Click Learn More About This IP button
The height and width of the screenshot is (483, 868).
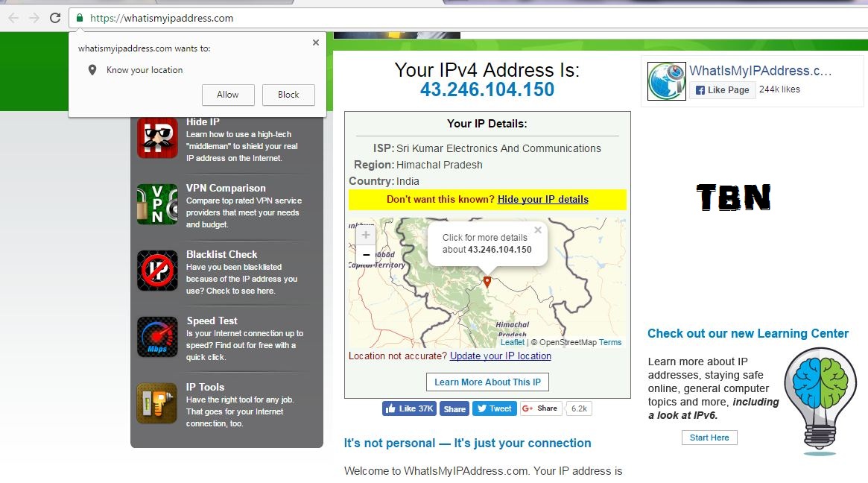click(x=488, y=382)
